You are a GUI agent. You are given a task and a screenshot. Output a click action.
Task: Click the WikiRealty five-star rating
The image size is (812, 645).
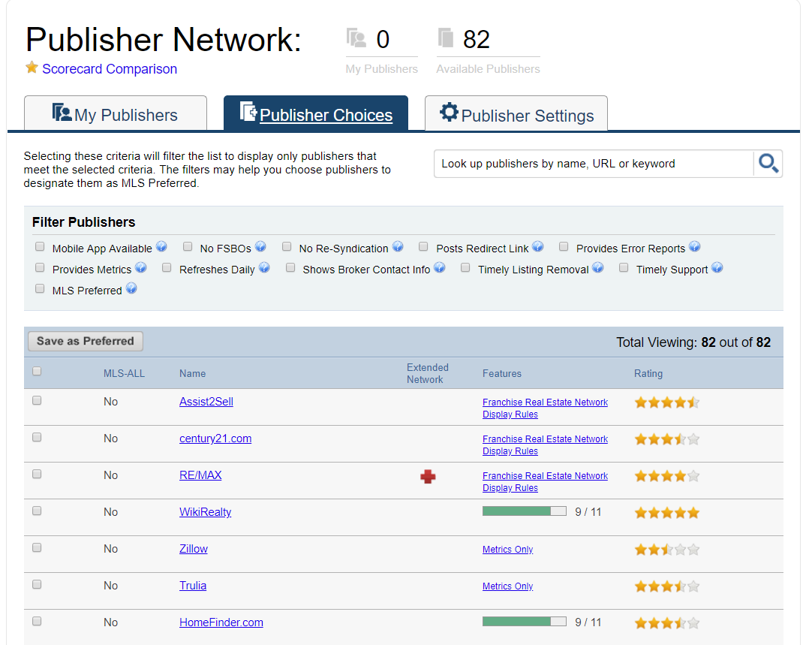click(667, 513)
